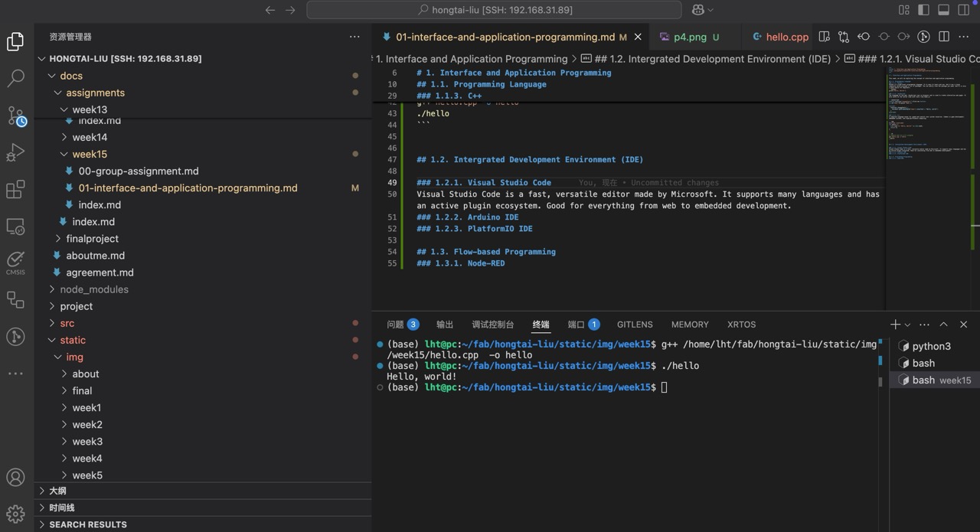The image size is (980, 532).
Task: Open the 端口 ports tab
Action: click(x=583, y=325)
